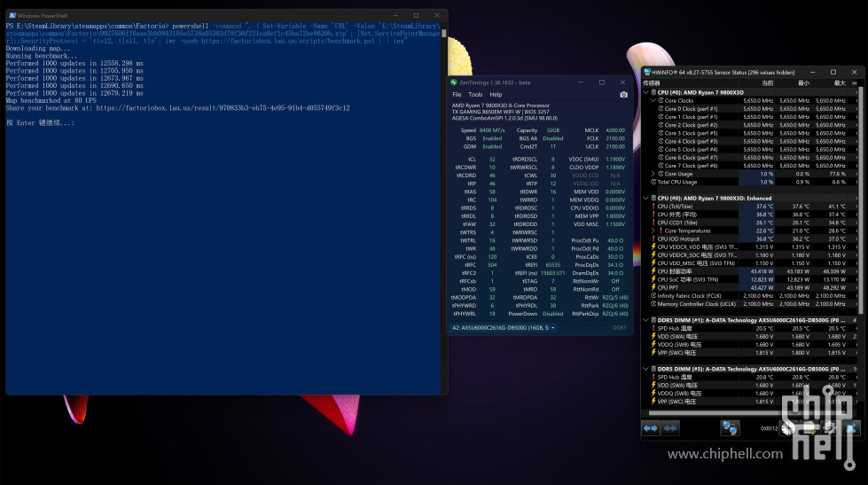Viewport: 868px width, 485px height.
Task: Select VDDQ (SWB) row under DIMM [#1]
Action: click(x=749, y=344)
